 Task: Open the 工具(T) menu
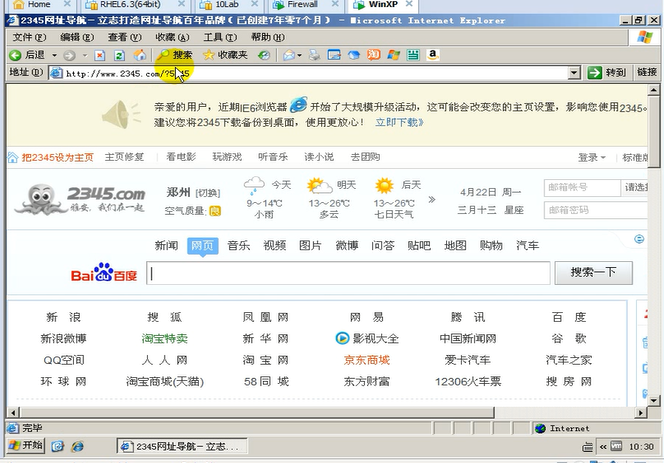pyautogui.click(x=220, y=37)
